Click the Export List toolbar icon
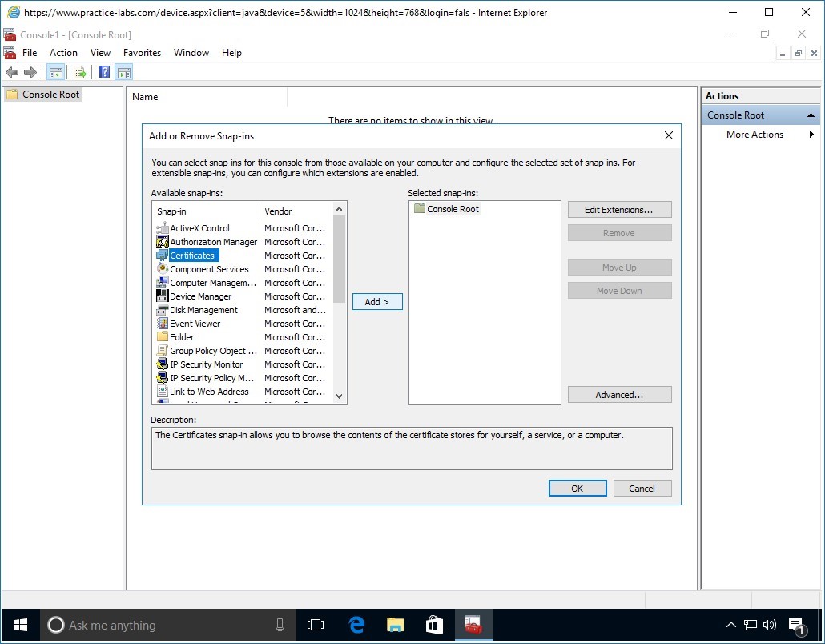The width and height of the screenshot is (825, 644). (x=79, y=72)
